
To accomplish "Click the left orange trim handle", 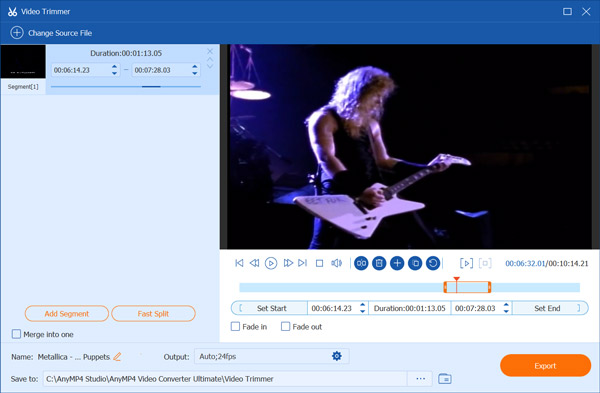I will 445,287.
